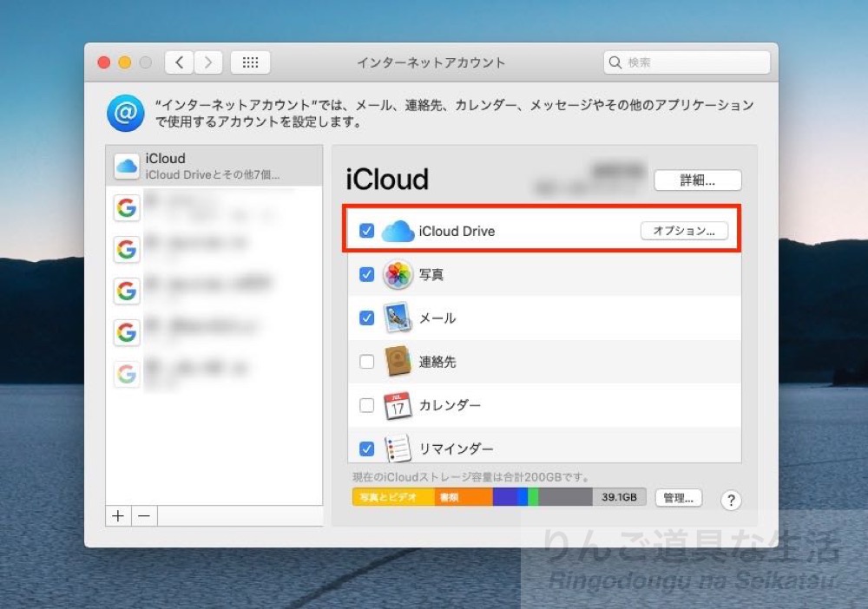Screen dimensions: 868x609
Task: Open the show-all preferences grid icon
Action: pyautogui.click(x=250, y=62)
